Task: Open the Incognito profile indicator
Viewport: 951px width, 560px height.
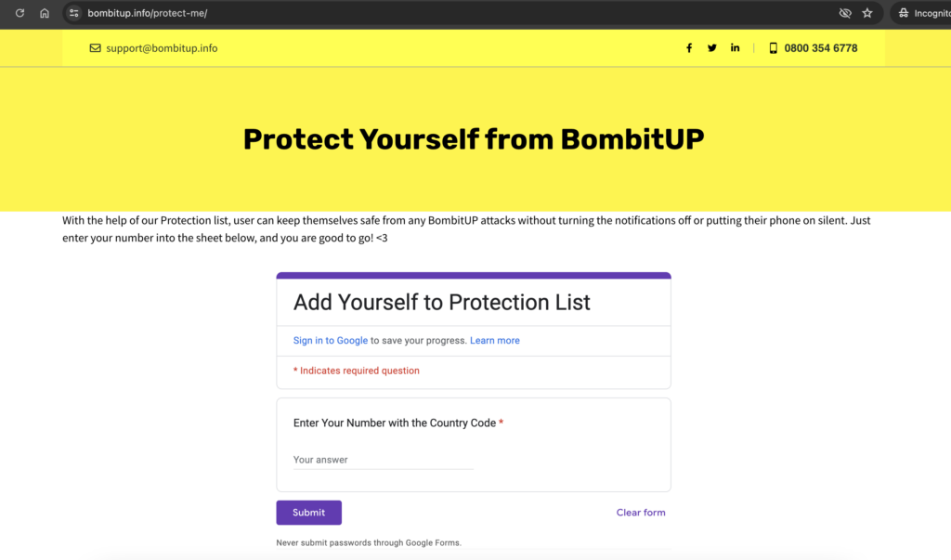Action: pos(922,13)
